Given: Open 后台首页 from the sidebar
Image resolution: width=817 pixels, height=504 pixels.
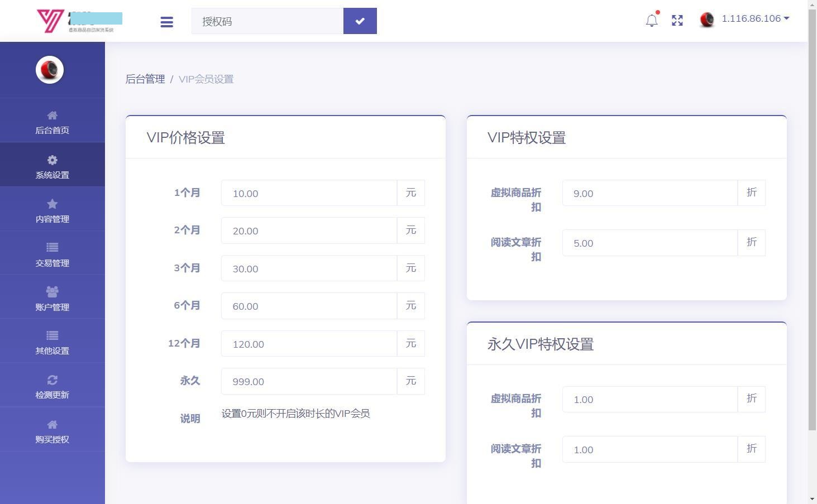Looking at the screenshot, I should 52,122.
